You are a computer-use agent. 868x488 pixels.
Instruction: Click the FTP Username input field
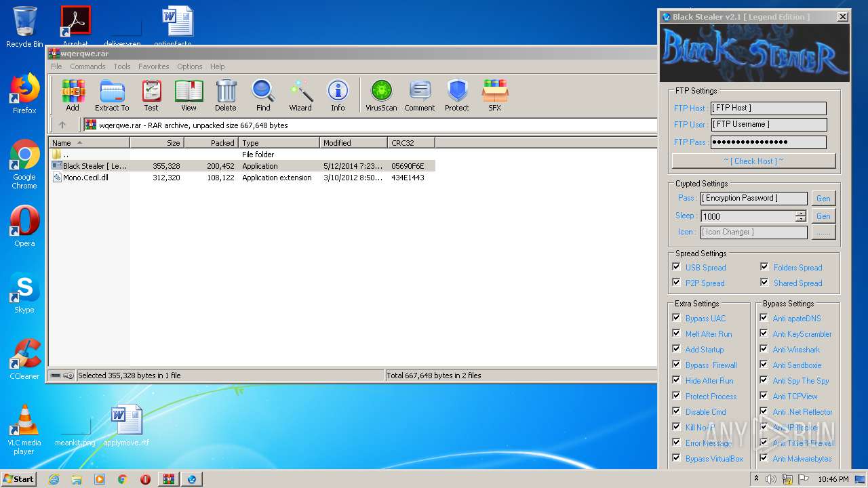(x=768, y=125)
